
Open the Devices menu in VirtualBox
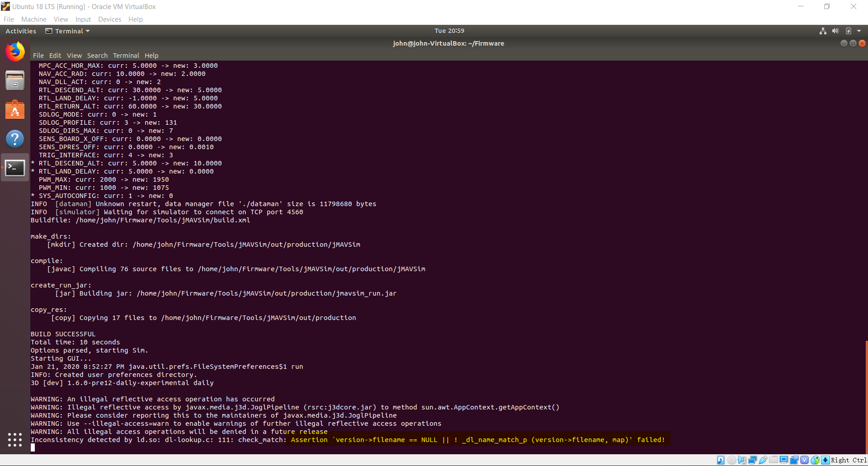coord(109,19)
